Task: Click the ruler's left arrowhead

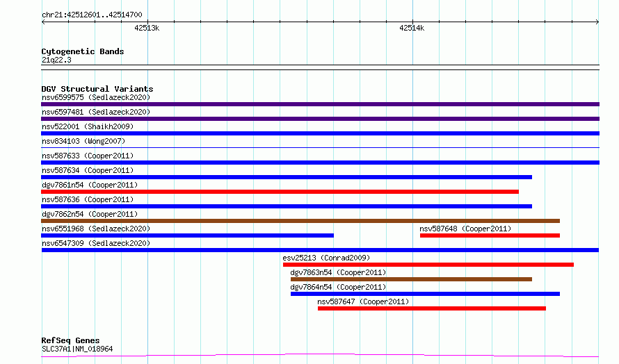Action: (43, 22)
